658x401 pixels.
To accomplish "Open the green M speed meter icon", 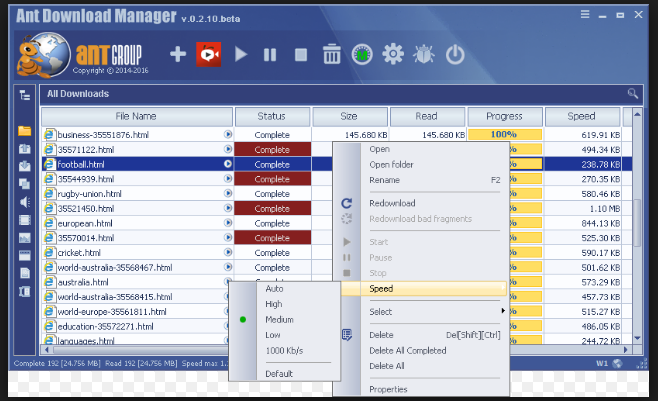I will tap(362, 55).
